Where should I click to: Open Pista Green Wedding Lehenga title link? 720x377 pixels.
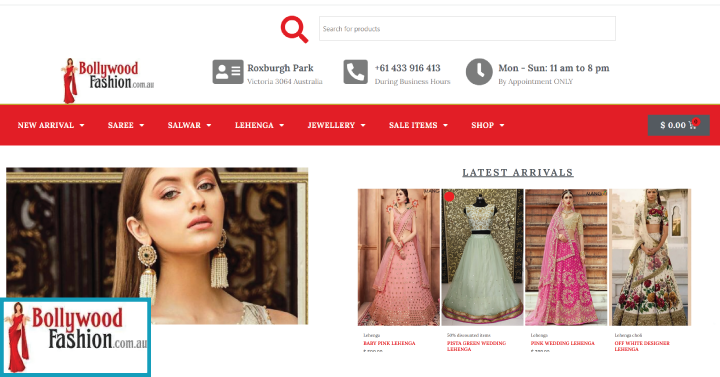[x=477, y=346]
